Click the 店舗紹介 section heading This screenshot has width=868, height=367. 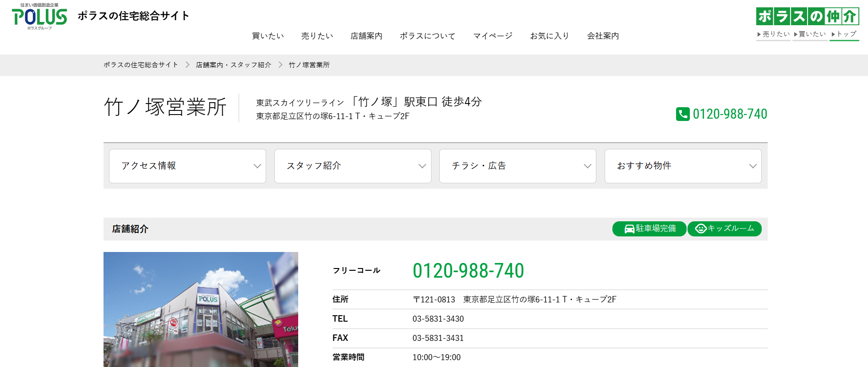[x=130, y=229]
